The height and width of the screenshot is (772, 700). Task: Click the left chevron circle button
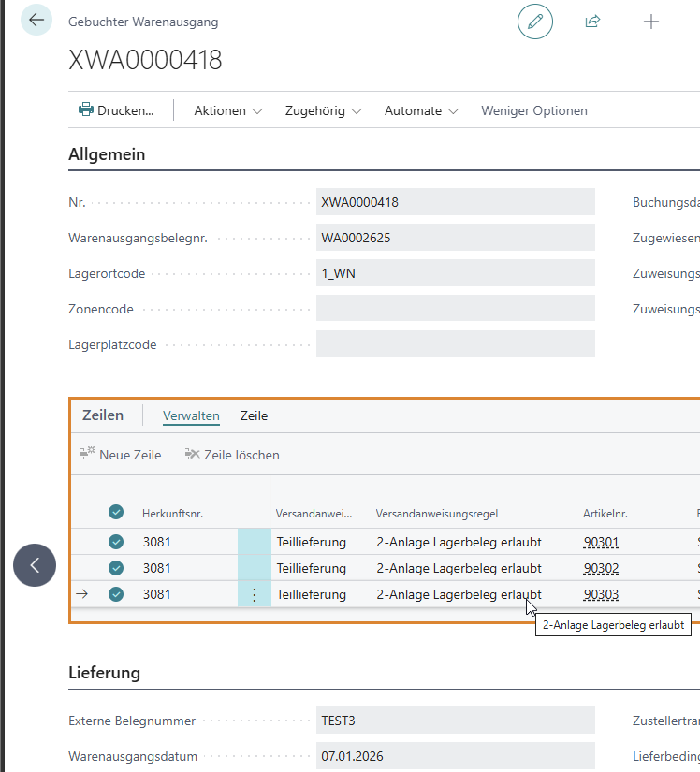(35, 565)
